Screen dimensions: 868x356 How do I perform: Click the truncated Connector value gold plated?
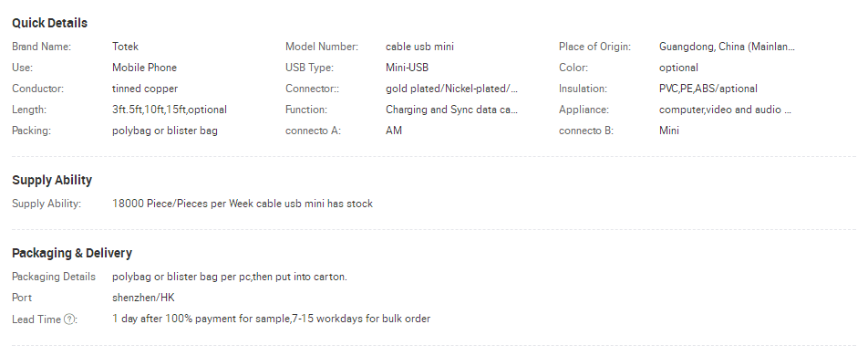pyautogui.click(x=451, y=89)
